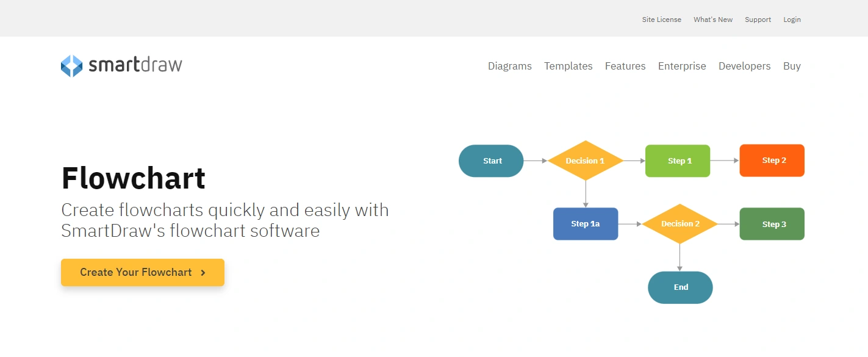Open the What's New link
This screenshot has width=868, height=357.
(713, 20)
